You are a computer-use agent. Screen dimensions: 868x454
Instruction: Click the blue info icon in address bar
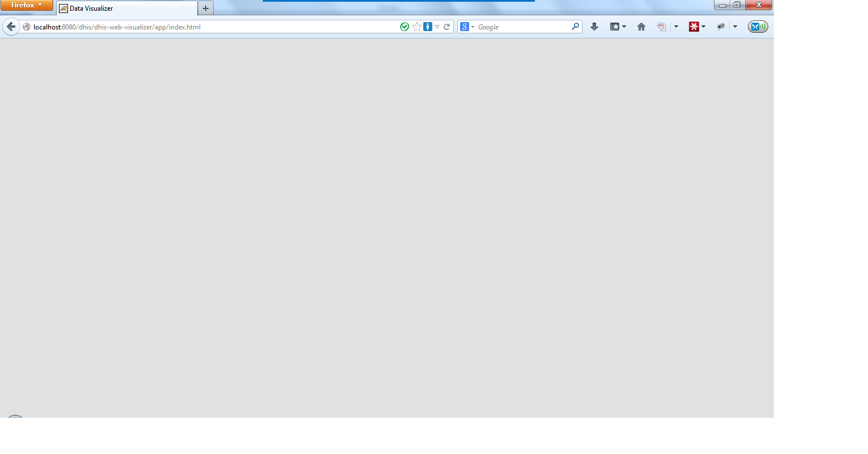click(x=428, y=27)
